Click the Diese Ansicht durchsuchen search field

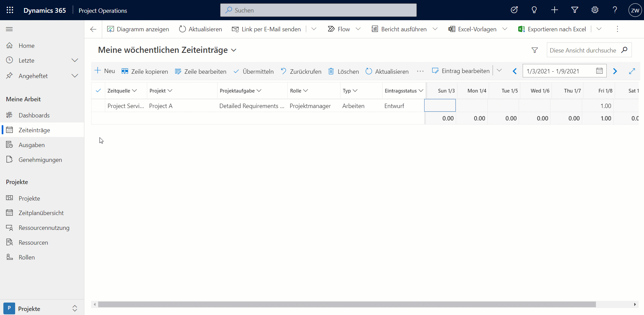click(x=583, y=50)
